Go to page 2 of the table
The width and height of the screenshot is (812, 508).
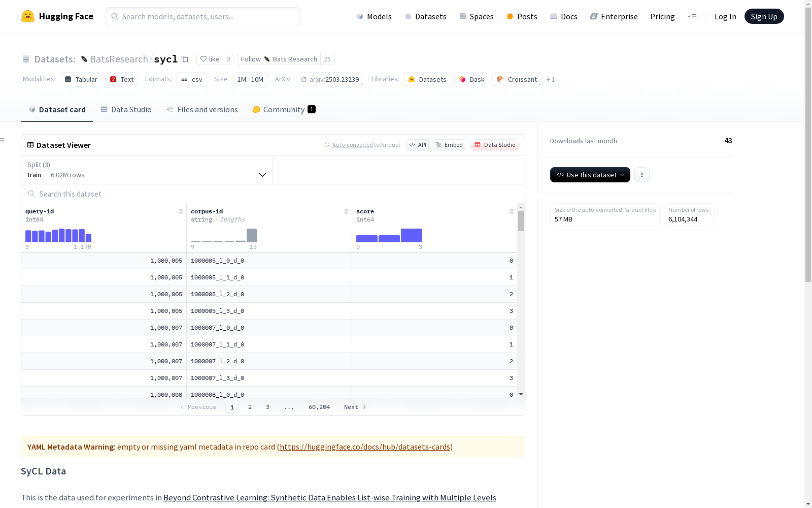(250, 407)
